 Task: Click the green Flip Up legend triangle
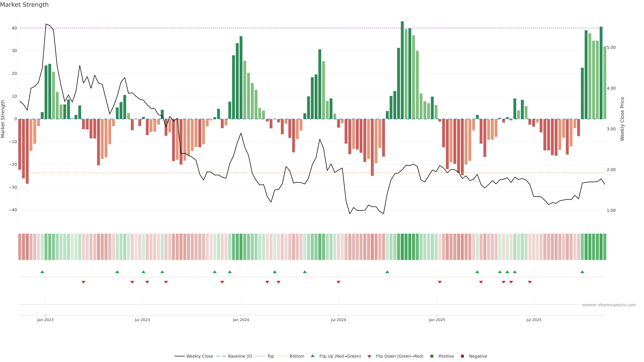(x=312, y=356)
